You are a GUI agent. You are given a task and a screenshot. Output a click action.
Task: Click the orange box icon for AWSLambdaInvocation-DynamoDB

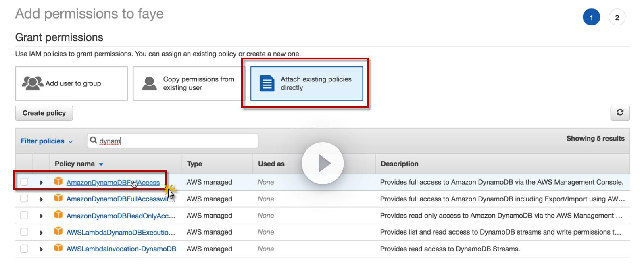click(58, 248)
